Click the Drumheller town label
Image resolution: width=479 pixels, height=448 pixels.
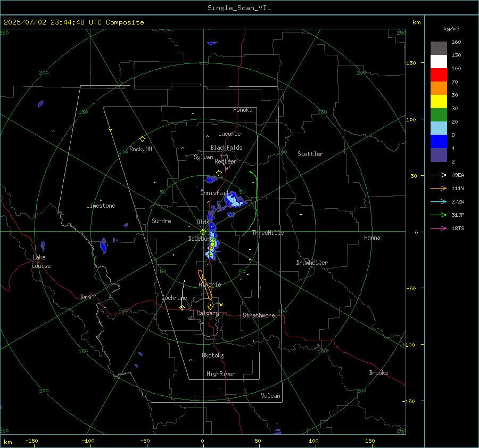pos(312,263)
